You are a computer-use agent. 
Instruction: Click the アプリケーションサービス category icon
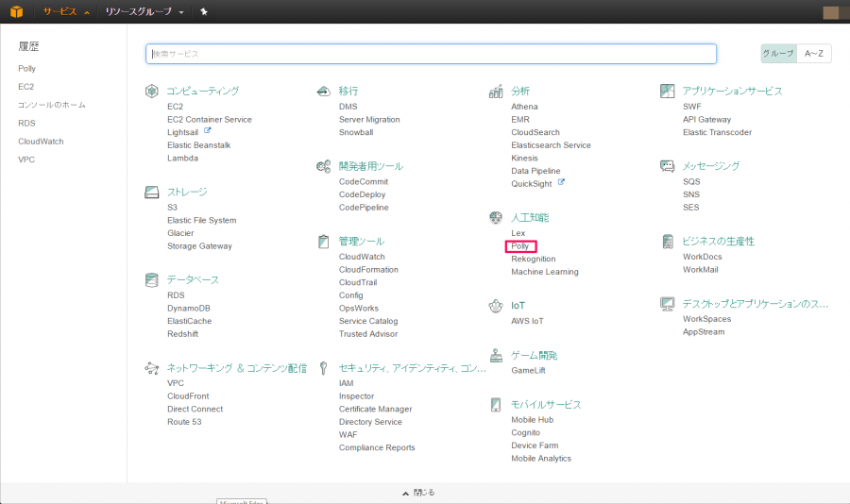click(x=668, y=91)
